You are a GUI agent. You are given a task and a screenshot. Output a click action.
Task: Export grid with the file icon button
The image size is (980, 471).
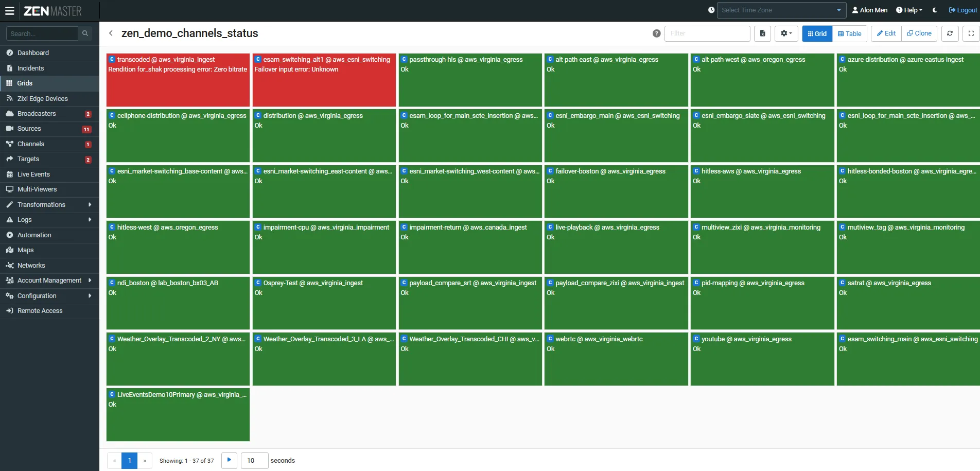(763, 33)
